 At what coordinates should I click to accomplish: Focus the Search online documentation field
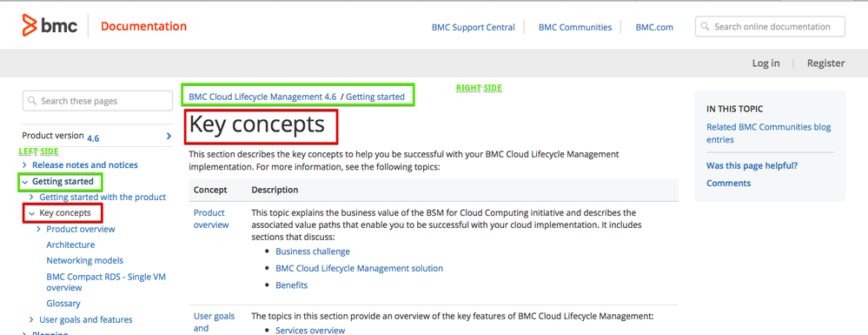point(770,27)
